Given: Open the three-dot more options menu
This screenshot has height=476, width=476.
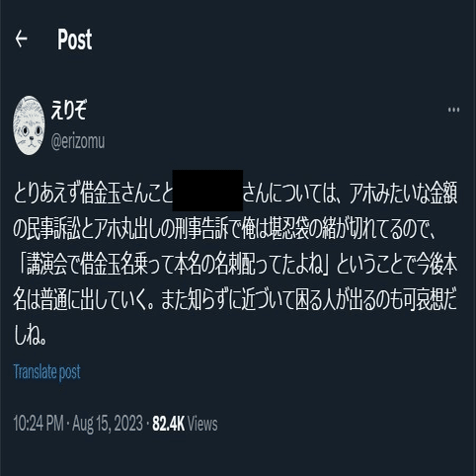Looking at the screenshot, I should (453, 110).
